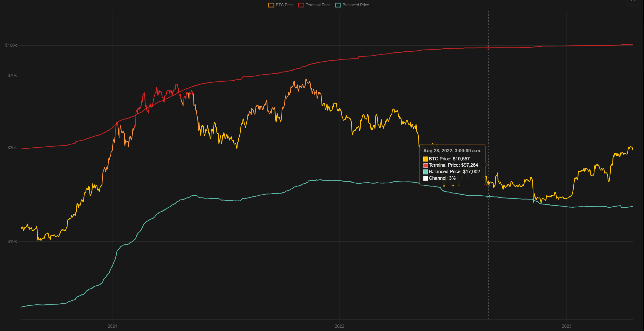644x331 pixels.
Task: Click tooltip row Balanced Price: $17,002
Action: (452, 172)
